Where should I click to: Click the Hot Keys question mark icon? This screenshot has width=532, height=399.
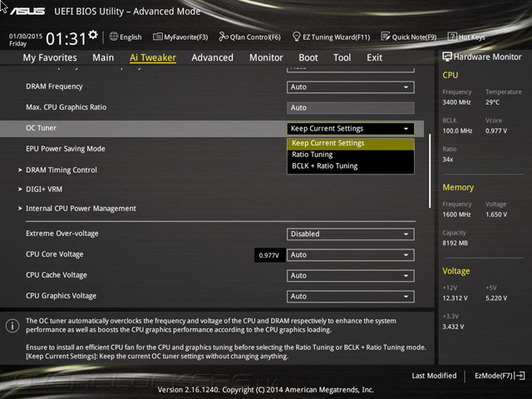tap(452, 37)
